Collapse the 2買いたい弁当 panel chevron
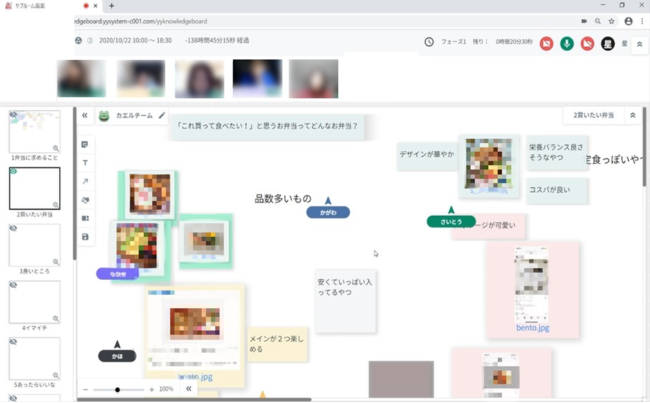The height and width of the screenshot is (403, 650). 632,116
